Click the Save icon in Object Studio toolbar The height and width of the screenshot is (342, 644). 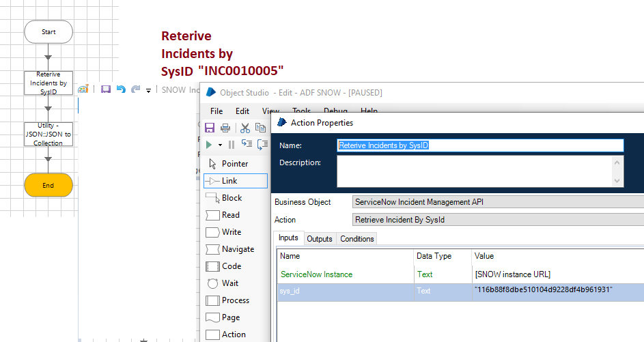(x=210, y=128)
